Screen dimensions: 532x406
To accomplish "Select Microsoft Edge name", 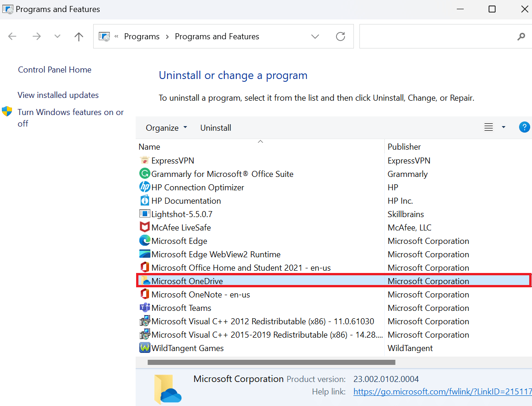I will (179, 241).
